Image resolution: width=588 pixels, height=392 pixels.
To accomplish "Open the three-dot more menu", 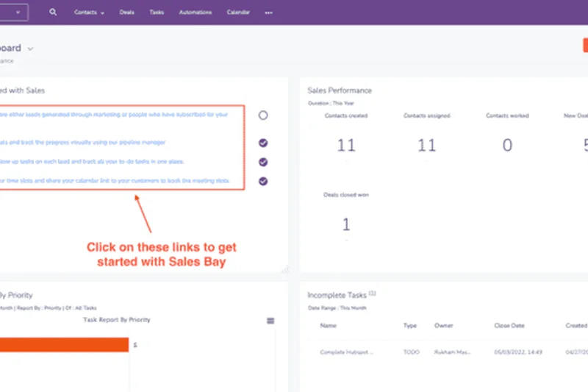I will pos(268,13).
